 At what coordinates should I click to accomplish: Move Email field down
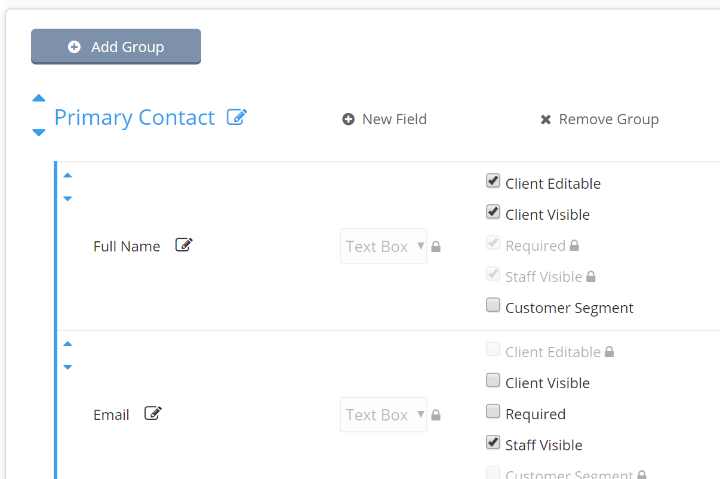point(68,367)
